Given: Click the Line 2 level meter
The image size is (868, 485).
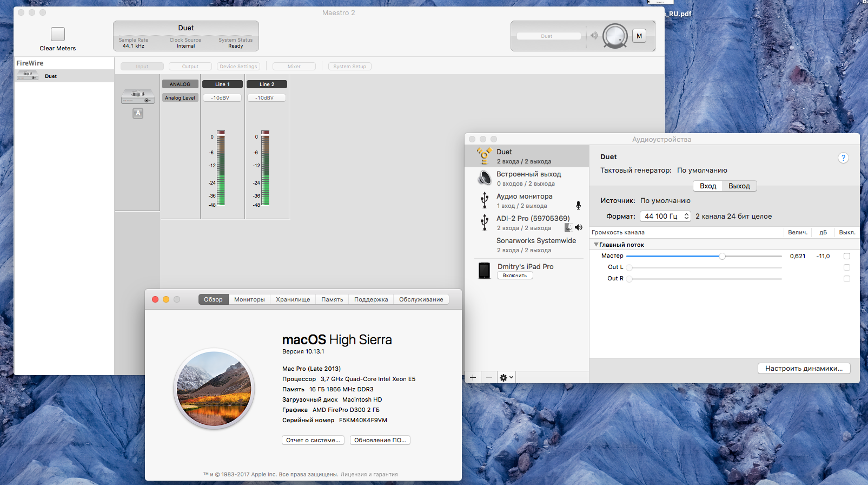Looking at the screenshot, I should click(x=266, y=168).
